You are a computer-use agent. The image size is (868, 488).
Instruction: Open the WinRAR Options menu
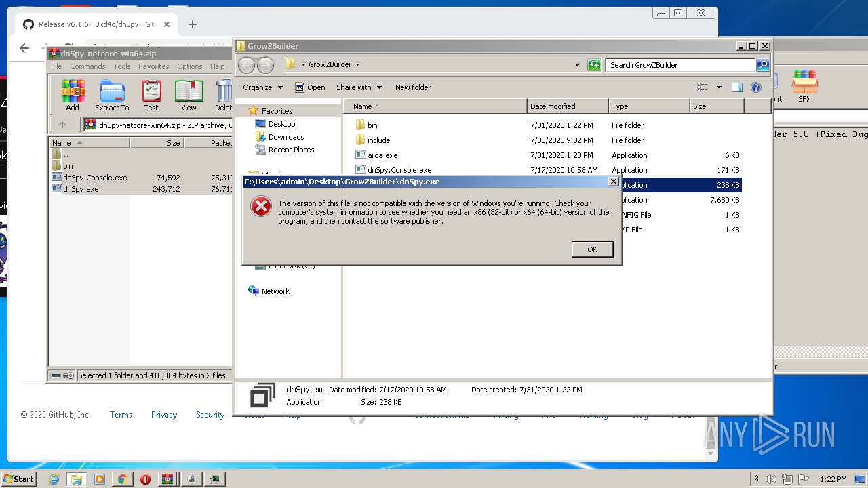click(190, 66)
